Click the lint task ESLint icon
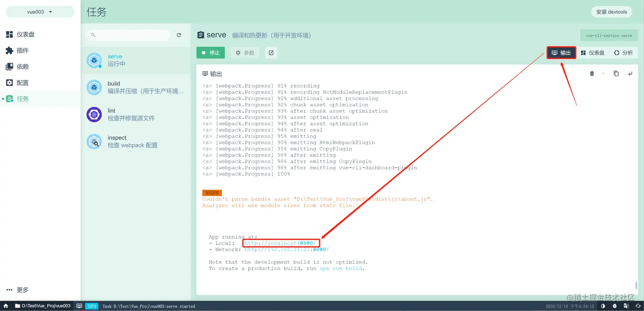Viewport: 644px width, 311px height. click(94, 114)
